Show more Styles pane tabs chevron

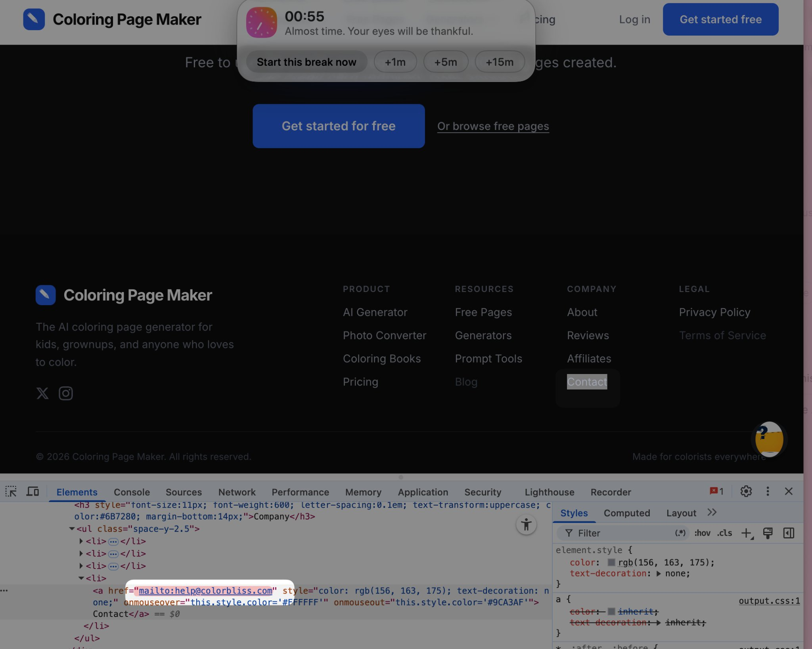(x=712, y=512)
